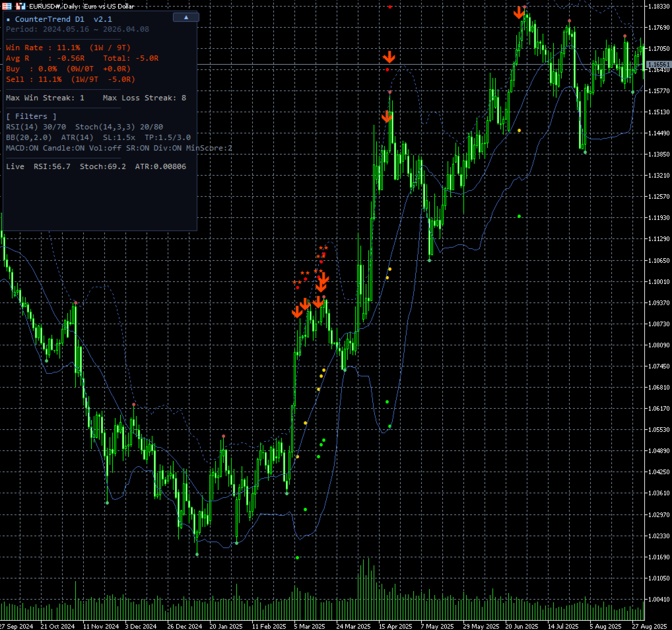Screen dimensions: 672x630
Task: Click the Sell : 11.1% statistics line
Action: pos(70,79)
